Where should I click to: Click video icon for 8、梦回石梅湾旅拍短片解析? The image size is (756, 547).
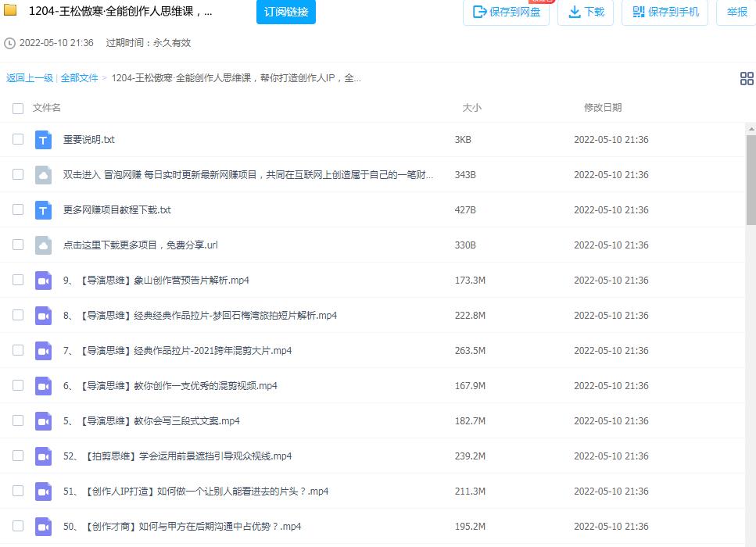click(x=44, y=316)
